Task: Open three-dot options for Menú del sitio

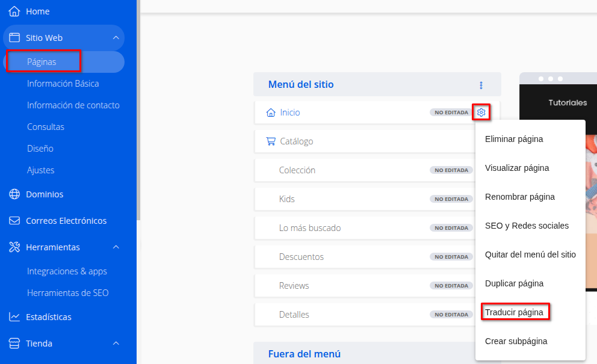Action: [x=480, y=85]
